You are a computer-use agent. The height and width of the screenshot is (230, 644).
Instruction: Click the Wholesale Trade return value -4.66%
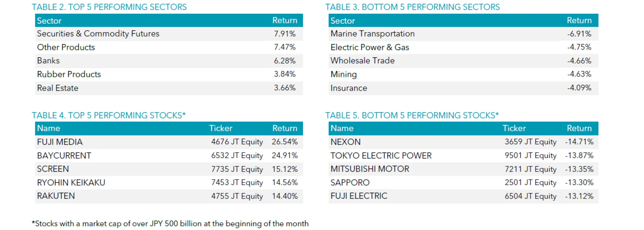(579, 61)
